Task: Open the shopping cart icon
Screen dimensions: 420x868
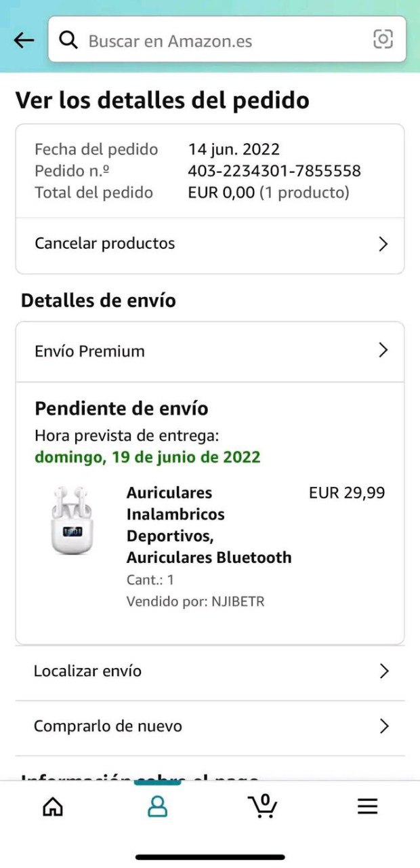Action: (263, 806)
